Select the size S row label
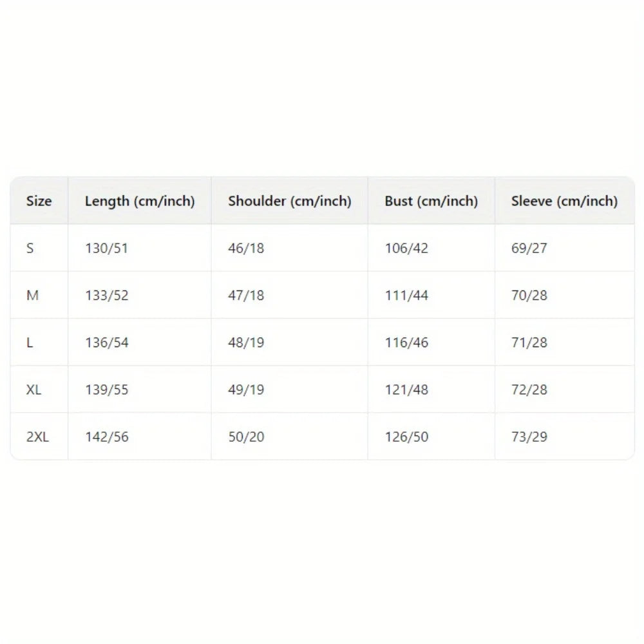 click(x=30, y=248)
